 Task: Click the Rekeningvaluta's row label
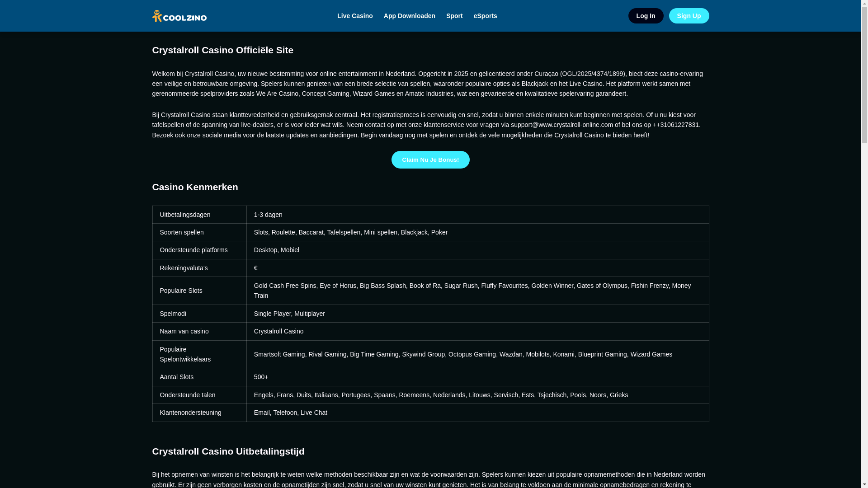pos(199,268)
